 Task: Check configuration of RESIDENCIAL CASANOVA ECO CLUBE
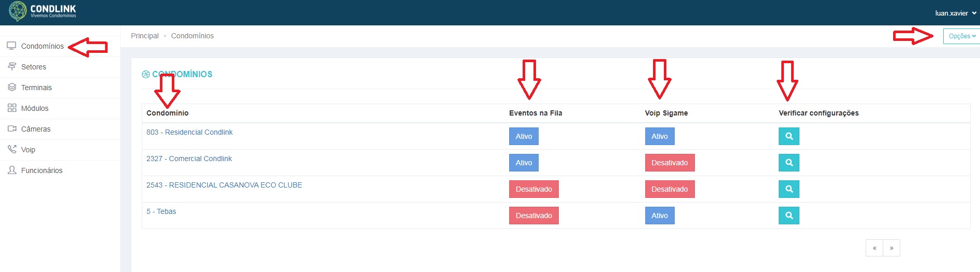[789, 189]
